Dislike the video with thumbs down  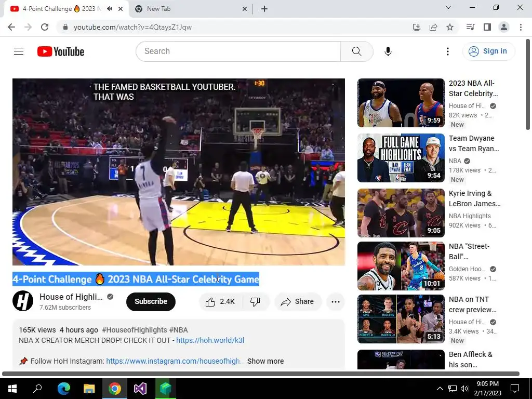point(256,302)
